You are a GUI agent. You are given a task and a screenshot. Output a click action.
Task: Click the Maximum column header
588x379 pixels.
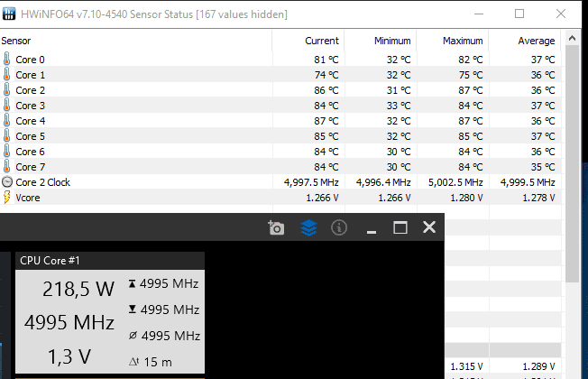coord(463,41)
